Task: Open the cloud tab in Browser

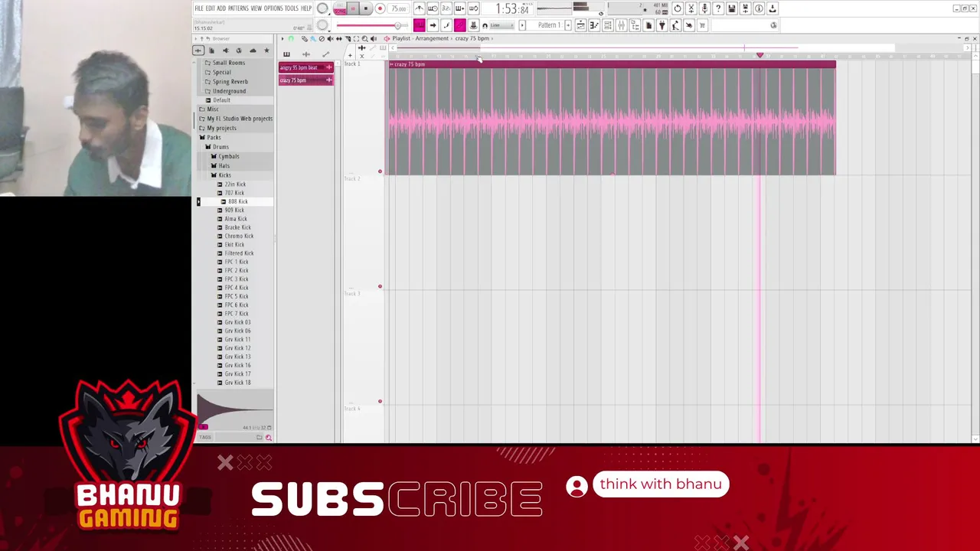Action: click(253, 51)
